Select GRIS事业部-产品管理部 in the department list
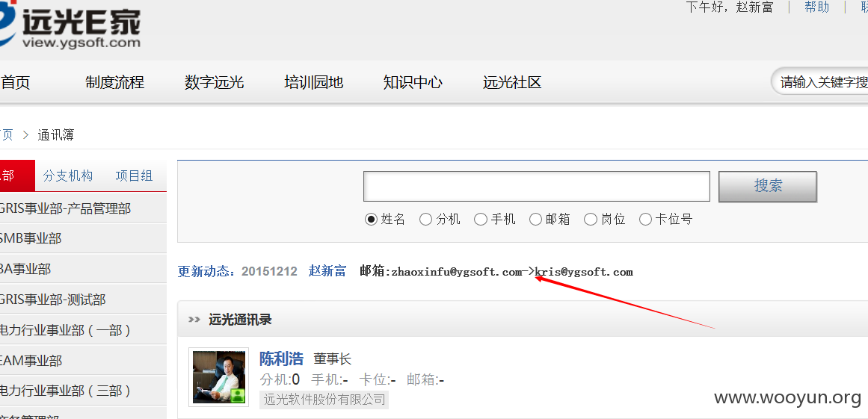This screenshot has height=419, width=868. 83,208
